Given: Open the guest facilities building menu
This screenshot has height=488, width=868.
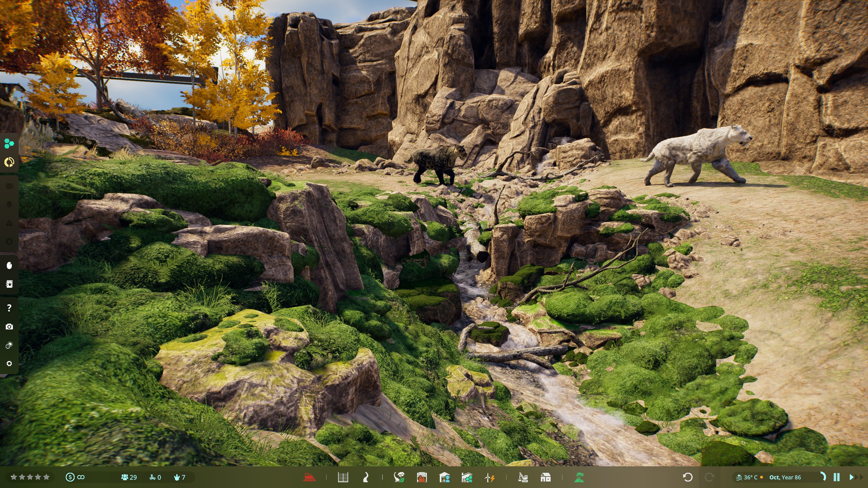Looking at the screenshot, I should tap(421, 477).
